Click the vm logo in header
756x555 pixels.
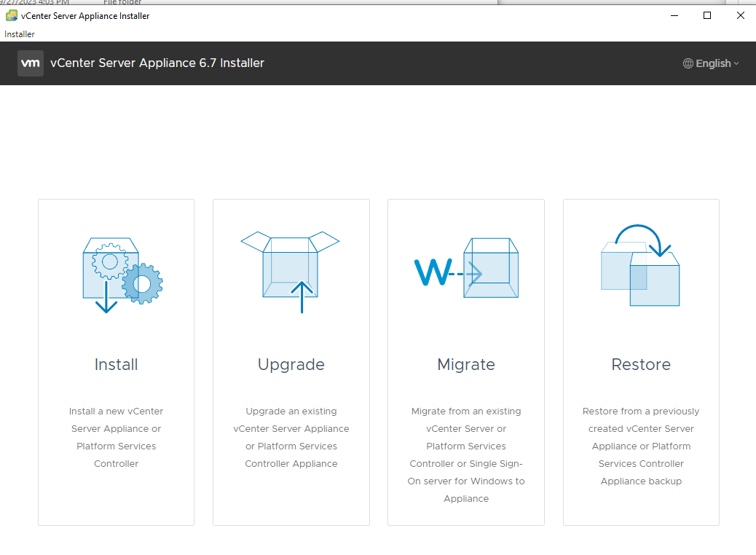click(31, 63)
